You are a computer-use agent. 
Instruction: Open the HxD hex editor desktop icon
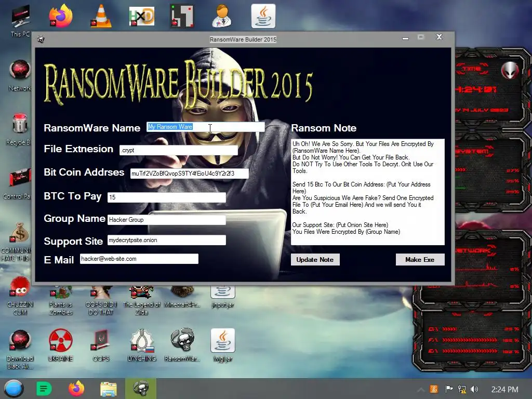pos(142,16)
